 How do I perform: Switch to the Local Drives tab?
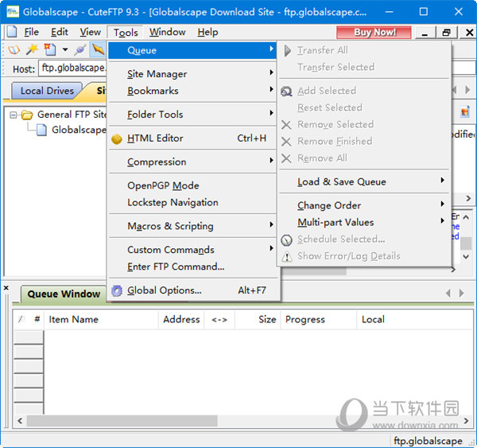coord(47,91)
